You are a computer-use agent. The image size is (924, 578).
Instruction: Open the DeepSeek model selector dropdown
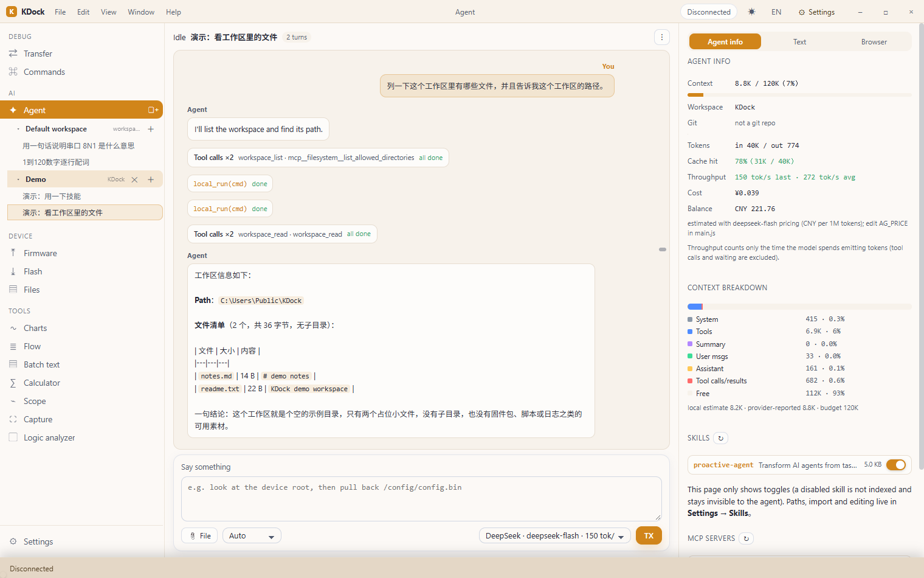[555, 536]
